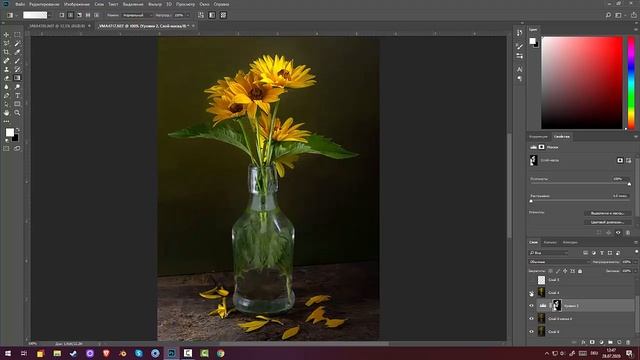The image size is (640, 360).
Task: Select the Blur tool
Action: pyautogui.click(x=7, y=87)
